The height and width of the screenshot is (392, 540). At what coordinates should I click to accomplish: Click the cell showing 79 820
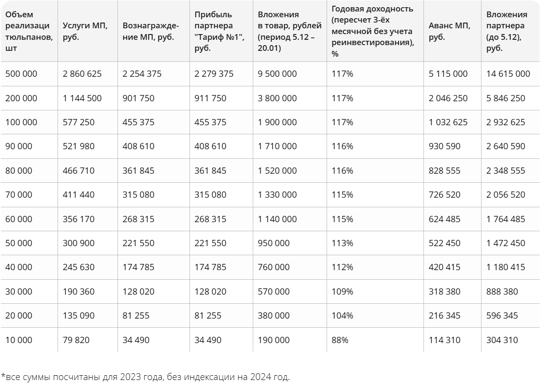click(x=76, y=340)
